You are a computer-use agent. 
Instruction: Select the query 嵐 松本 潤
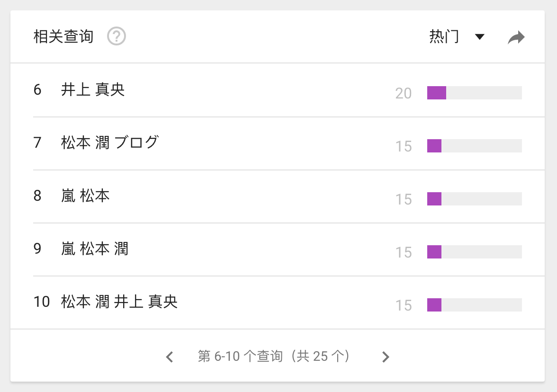95,249
